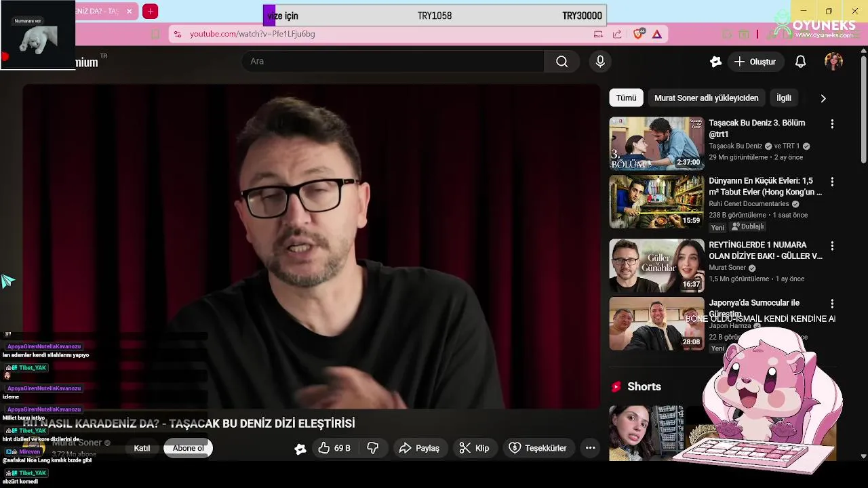Open options for Taşacak Bu Deniz 3. Bölüm
The image size is (868, 488).
(x=832, y=124)
